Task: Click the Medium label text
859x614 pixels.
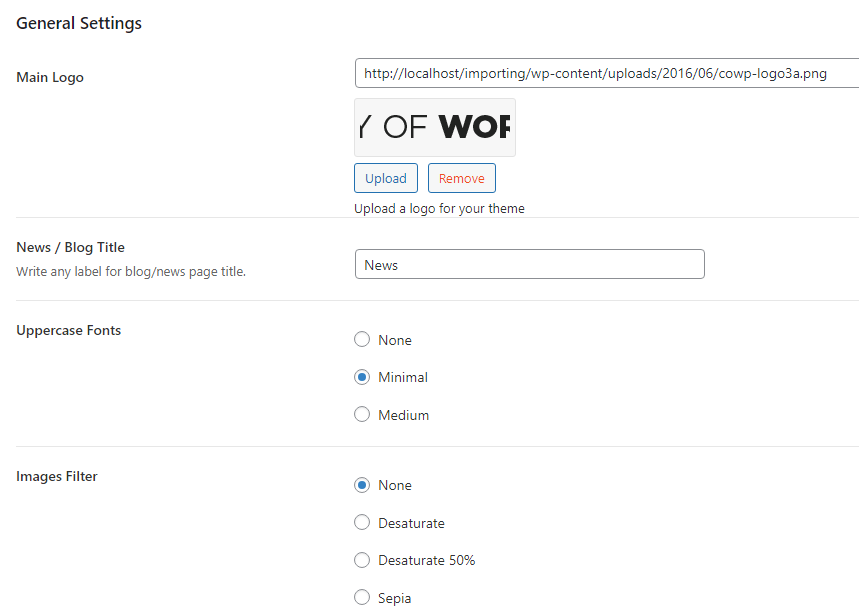Action: click(403, 415)
